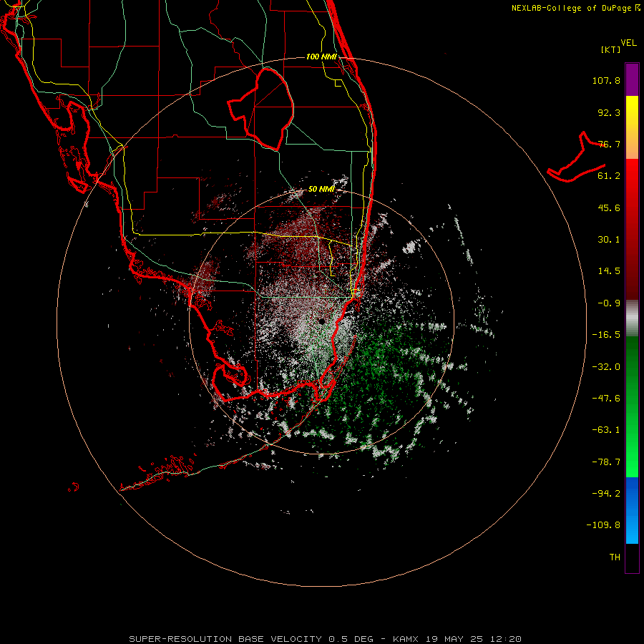The height and width of the screenshot is (644, 644).
Task: Select the 92.3 scale value
Action: click(x=609, y=112)
